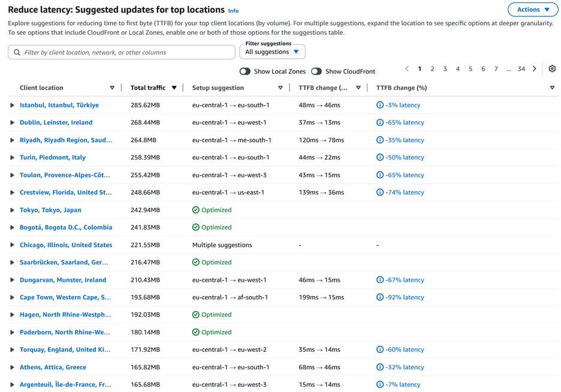The height and width of the screenshot is (392, 561).
Task: Open the Dublin, Leinster, Ireland link
Action: (56, 122)
